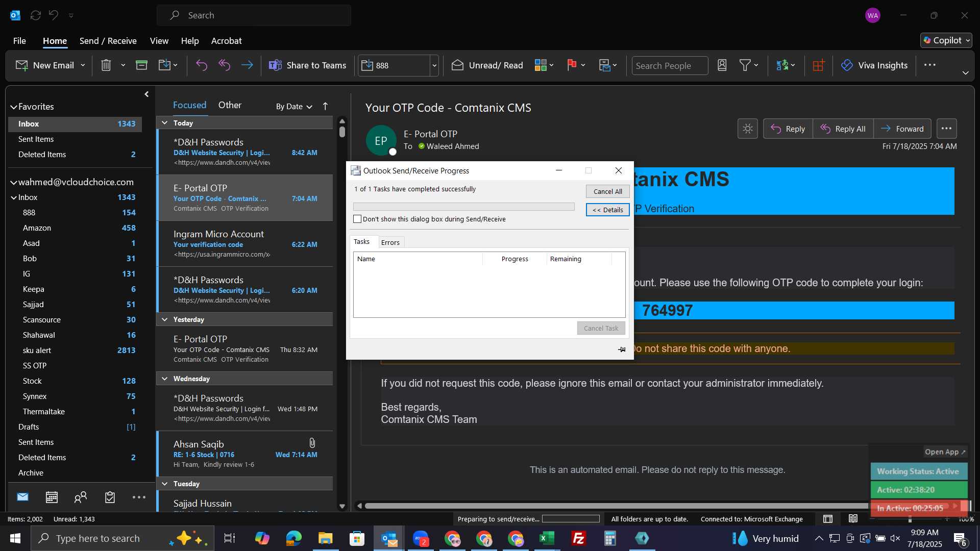The image size is (980, 551).
Task: Switch to Normal view in status bar
Action: pos(828,519)
